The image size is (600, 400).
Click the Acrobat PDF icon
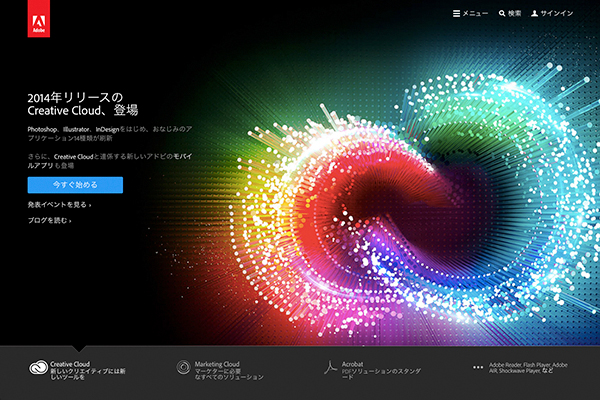330,368
